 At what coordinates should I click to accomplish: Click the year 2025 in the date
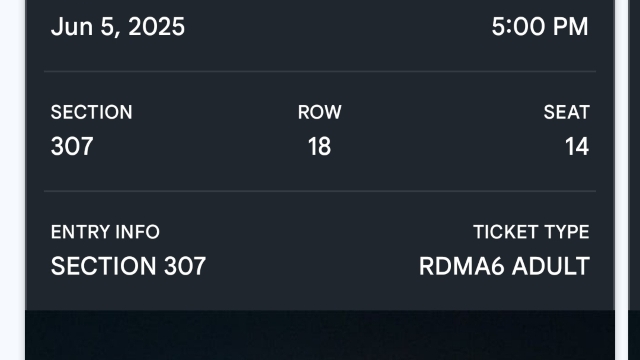156,27
